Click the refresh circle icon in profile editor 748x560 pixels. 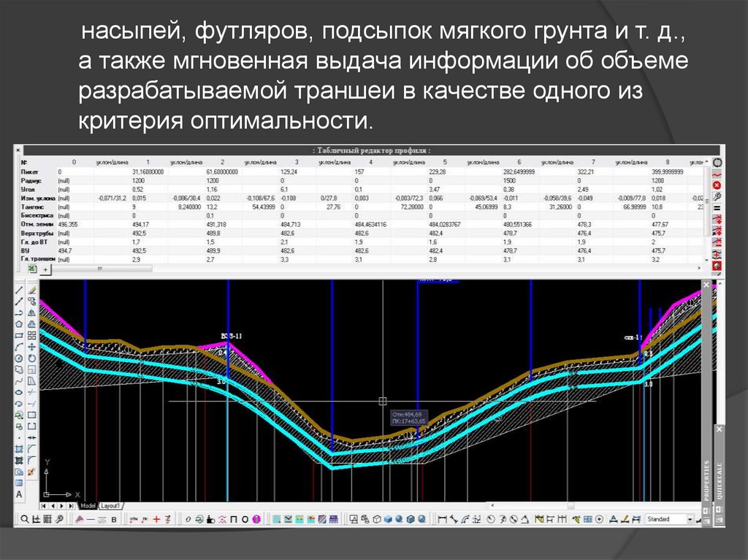(x=717, y=163)
